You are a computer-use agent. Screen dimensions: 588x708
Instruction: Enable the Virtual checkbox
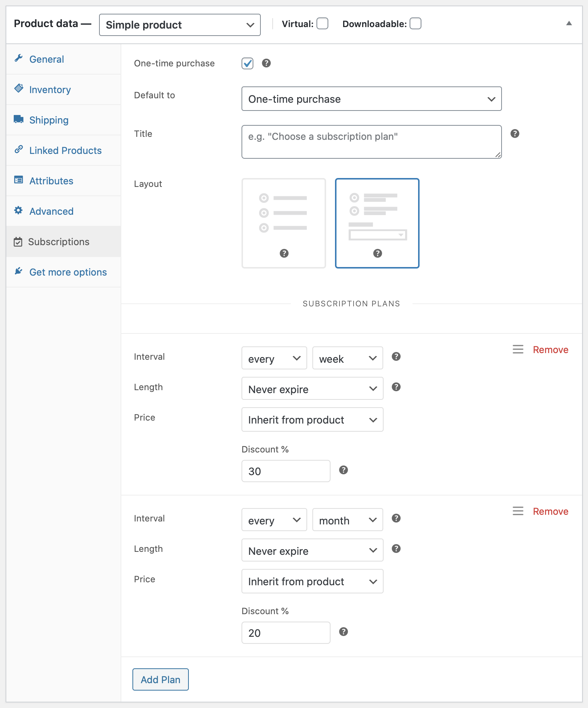[x=322, y=23]
